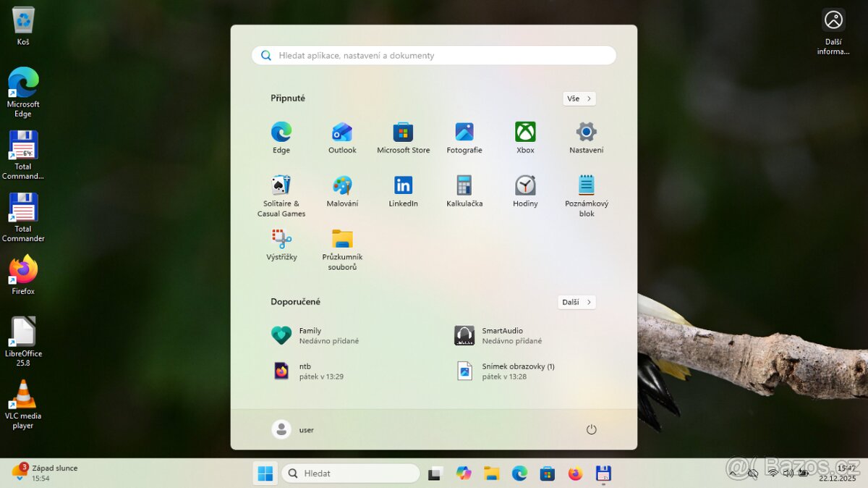Screen dimensions: 868x488
Task: Expand all pinned apps with Vše
Action: pyautogui.click(x=579, y=98)
